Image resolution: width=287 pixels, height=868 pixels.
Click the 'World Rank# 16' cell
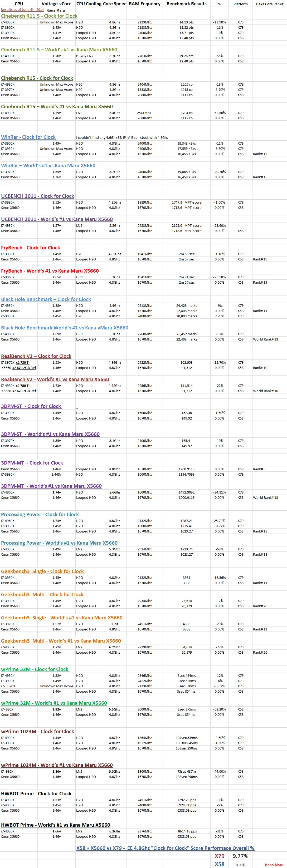(265, 391)
